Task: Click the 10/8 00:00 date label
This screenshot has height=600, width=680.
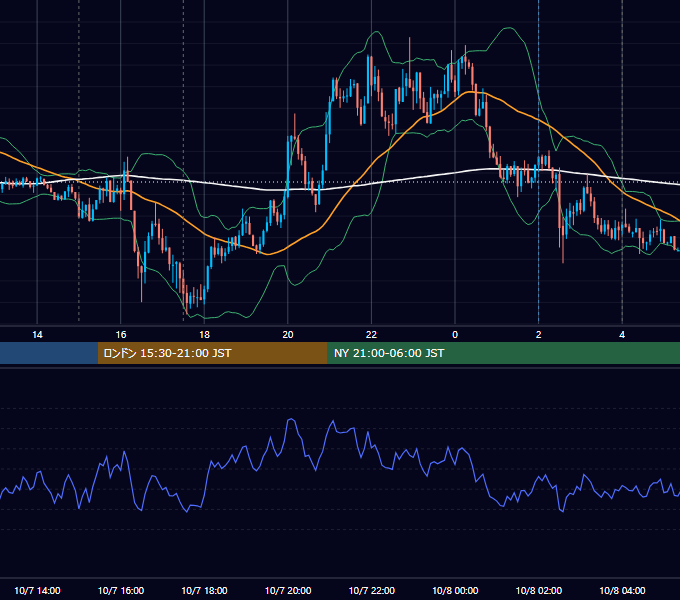Action: coord(455,590)
